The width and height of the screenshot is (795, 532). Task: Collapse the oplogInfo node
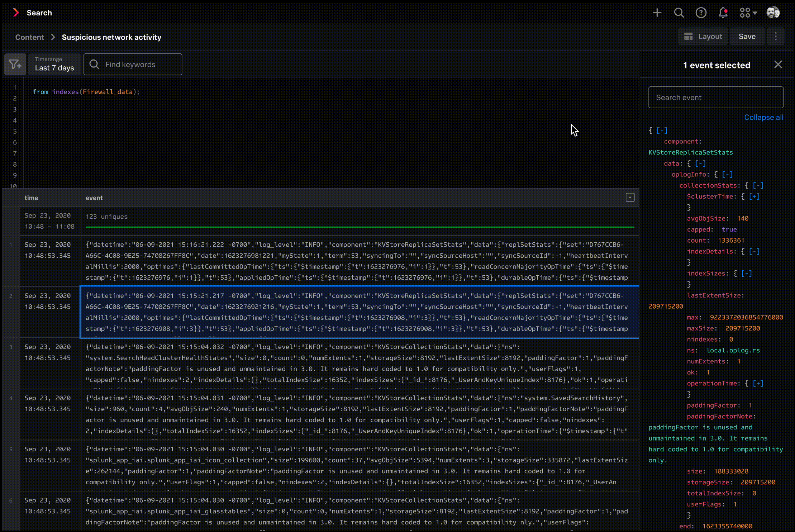coord(727,175)
